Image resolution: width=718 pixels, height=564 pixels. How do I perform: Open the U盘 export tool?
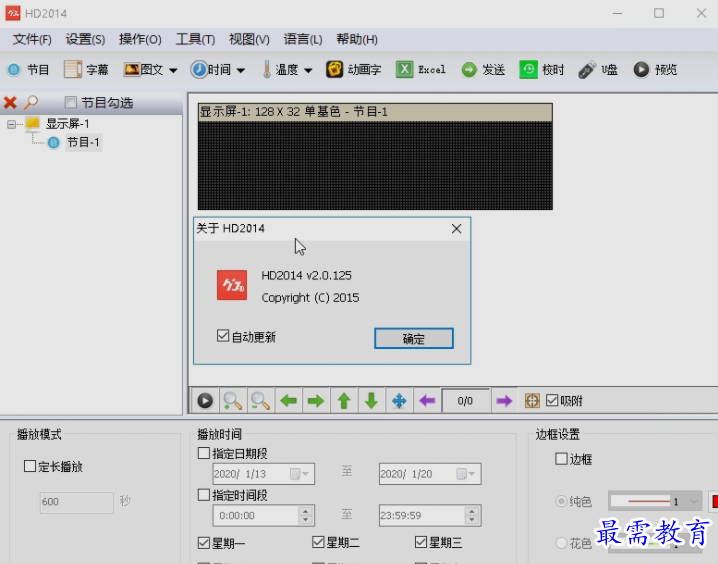pos(597,70)
